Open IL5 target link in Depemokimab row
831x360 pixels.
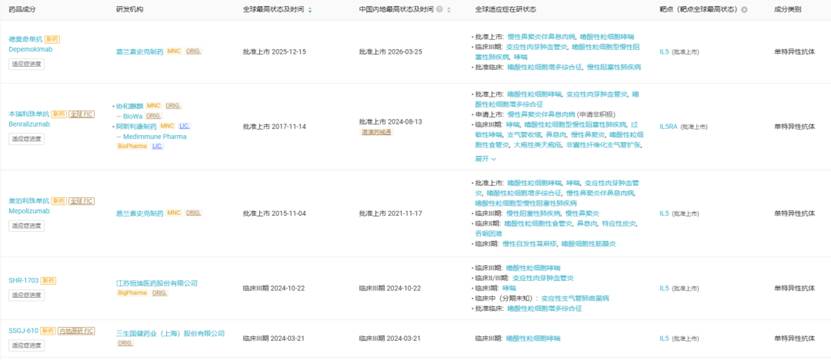tap(664, 52)
